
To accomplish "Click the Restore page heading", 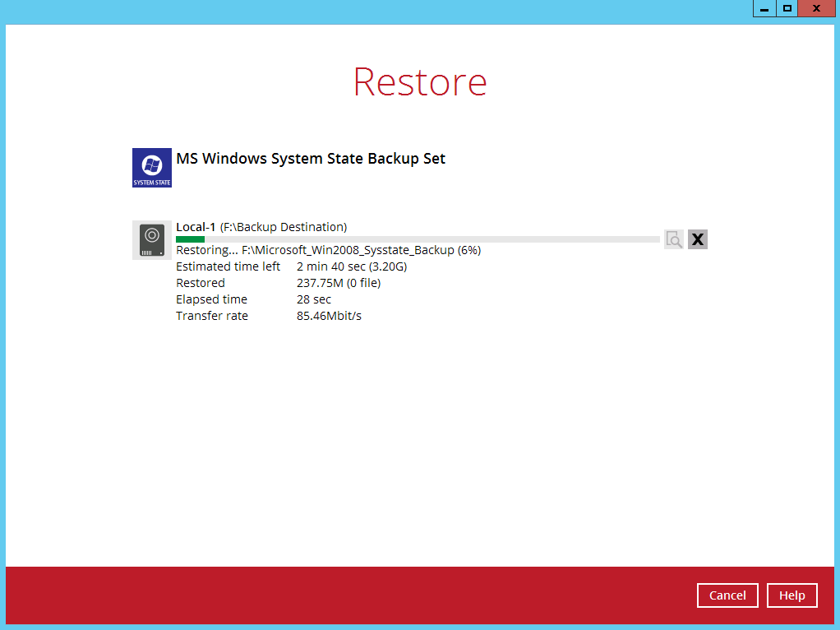I will (x=420, y=81).
